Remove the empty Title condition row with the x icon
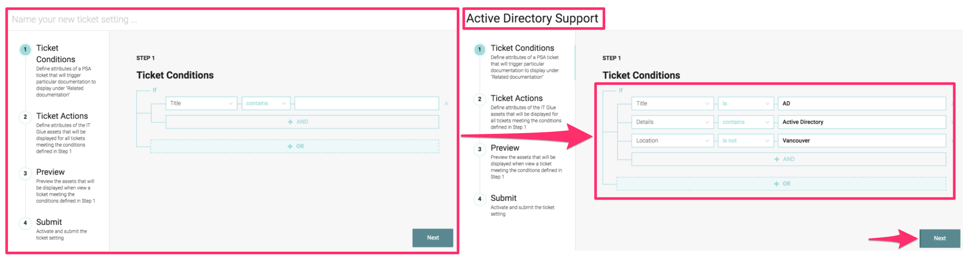Image resolution: width=980 pixels, height=267 pixels. click(446, 104)
